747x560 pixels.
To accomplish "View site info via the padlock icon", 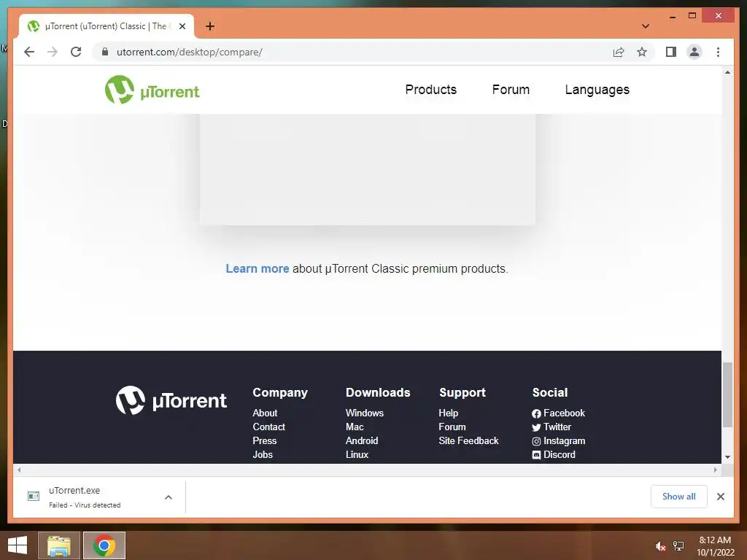I will 105,52.
